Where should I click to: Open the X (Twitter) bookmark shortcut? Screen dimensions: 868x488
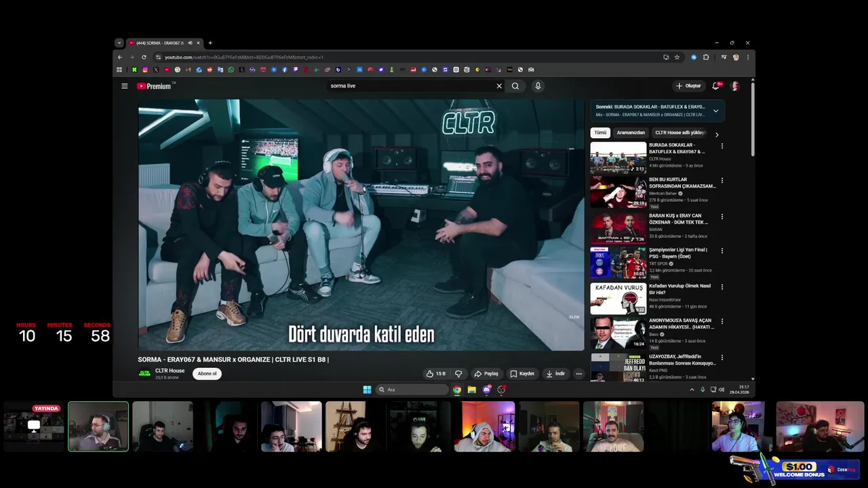pyautogui.click(x=156, y=69)
